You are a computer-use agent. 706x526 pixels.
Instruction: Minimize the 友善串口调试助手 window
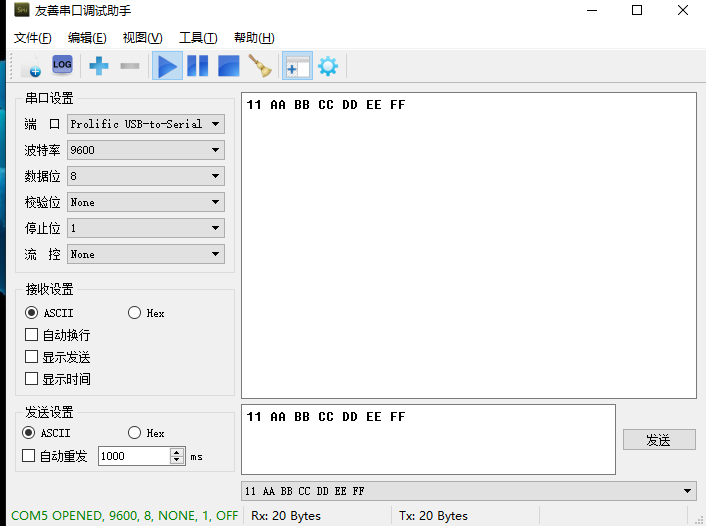[592, 10]
